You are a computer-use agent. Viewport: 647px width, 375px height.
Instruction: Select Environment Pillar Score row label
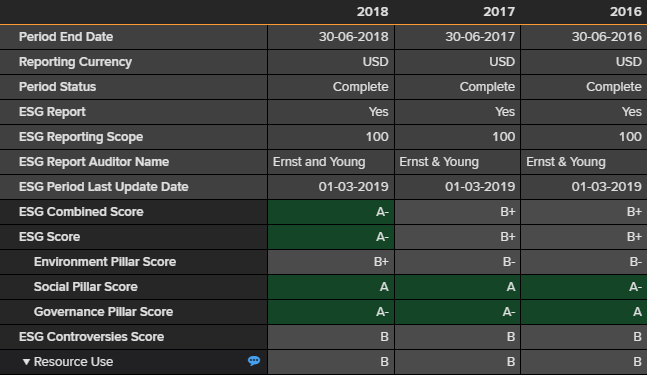(x=105, y=262)
